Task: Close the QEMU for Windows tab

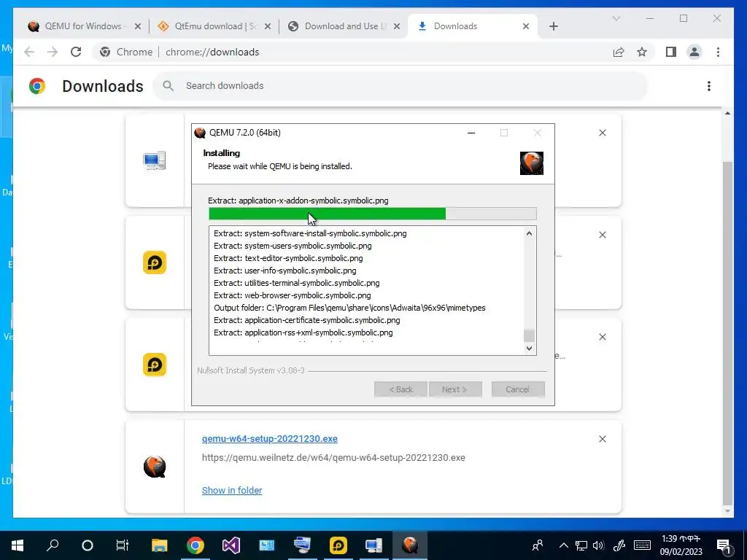Action: 138,26
